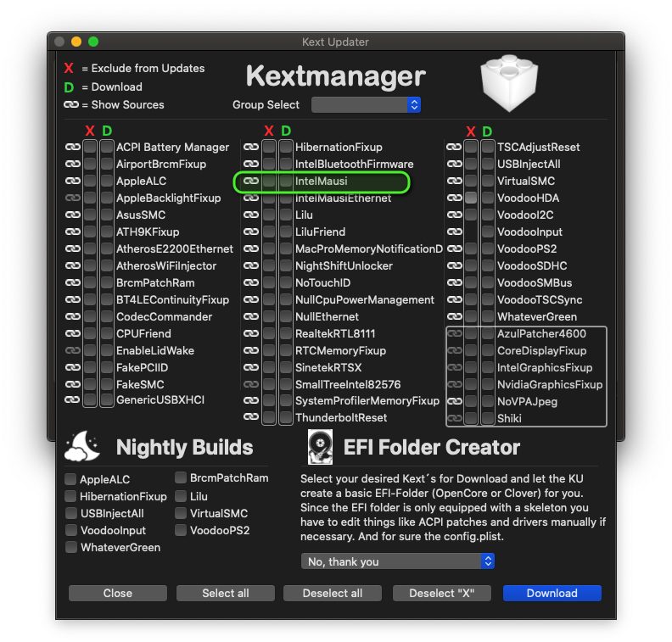Open sources link for RealtekRTL8111
This screenshot has height=642, width=672.
point(251,333)
